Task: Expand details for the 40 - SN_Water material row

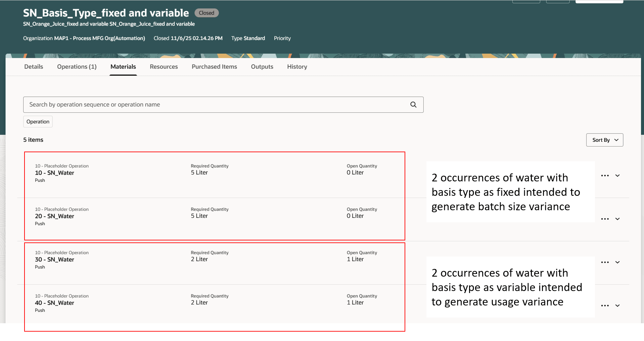Action: click(x=617, y=305)
